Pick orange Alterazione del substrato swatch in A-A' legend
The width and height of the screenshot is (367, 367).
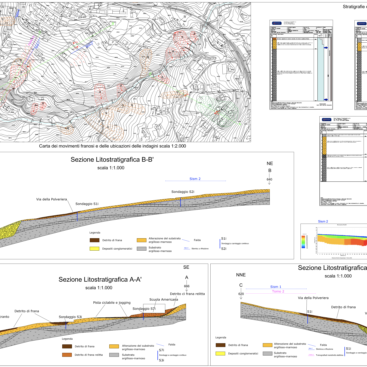[x=114, y=346]
